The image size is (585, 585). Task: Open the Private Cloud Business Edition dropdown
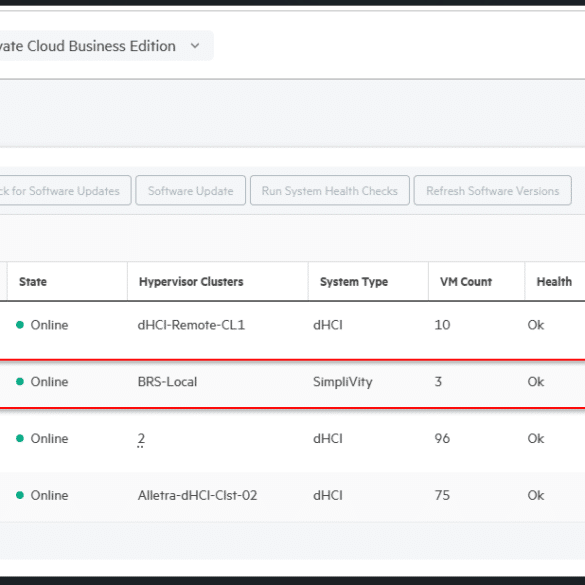click(106, 46)
